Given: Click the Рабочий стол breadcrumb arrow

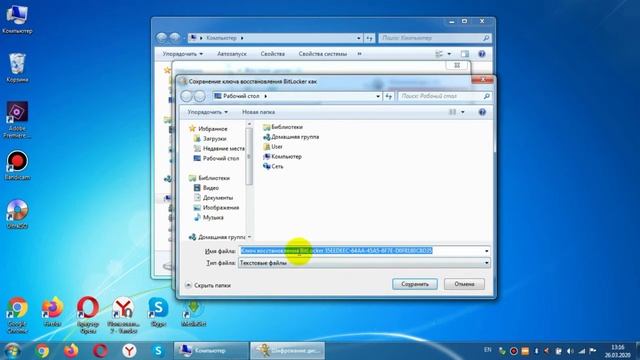Looking at the screenshot, I should pyautogui.click(x=266, y=96).
